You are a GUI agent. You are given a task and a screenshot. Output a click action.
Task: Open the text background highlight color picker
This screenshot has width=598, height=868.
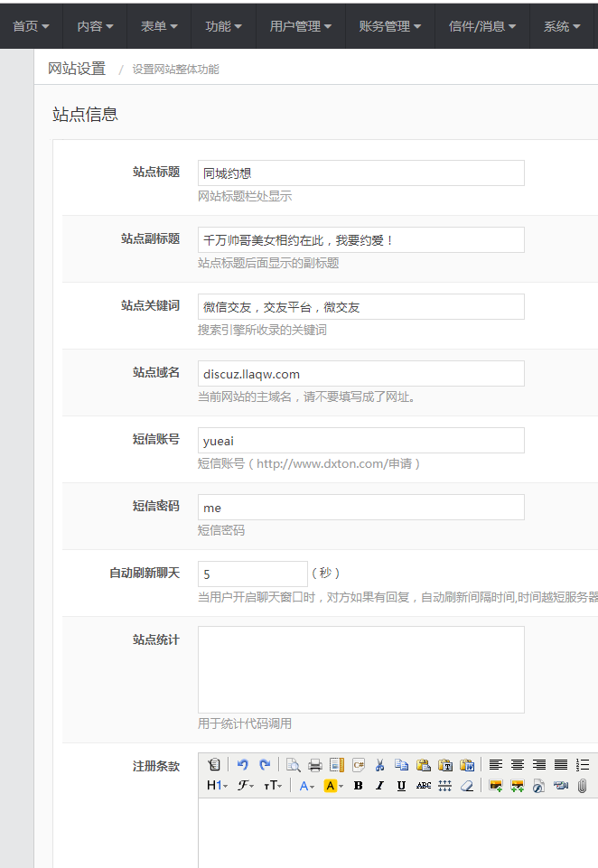[x=333, y=786]
